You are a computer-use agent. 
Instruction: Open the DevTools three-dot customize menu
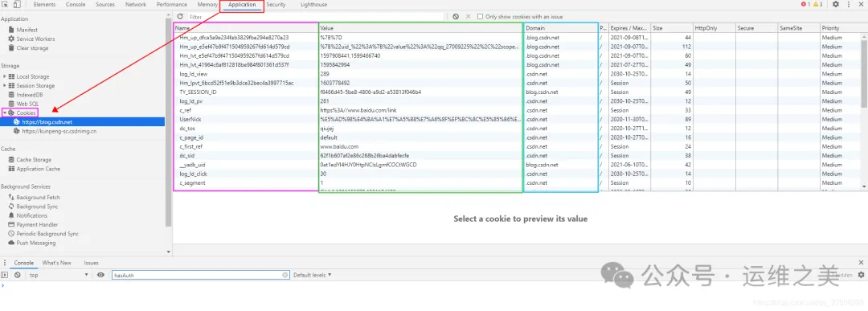(850, 5)
